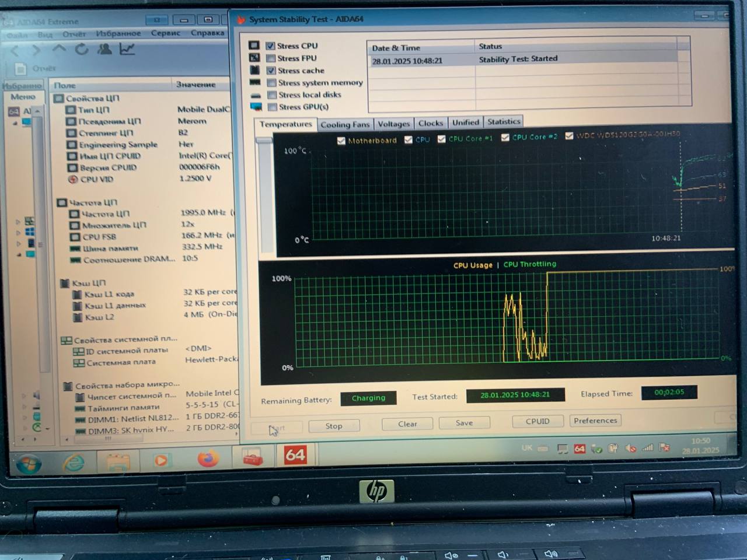This screenshot has width=747, height=560.
Task: Click the Поле column header
Action: coord(110,85)
